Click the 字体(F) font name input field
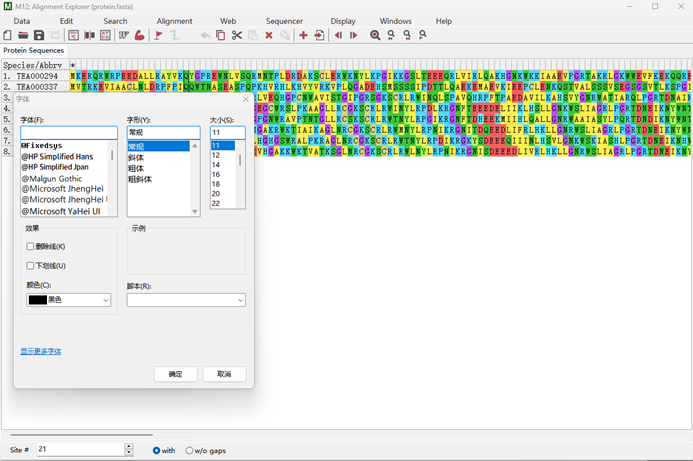The width and height of the screenshot is (693, 461). click(x=69, y=133)
